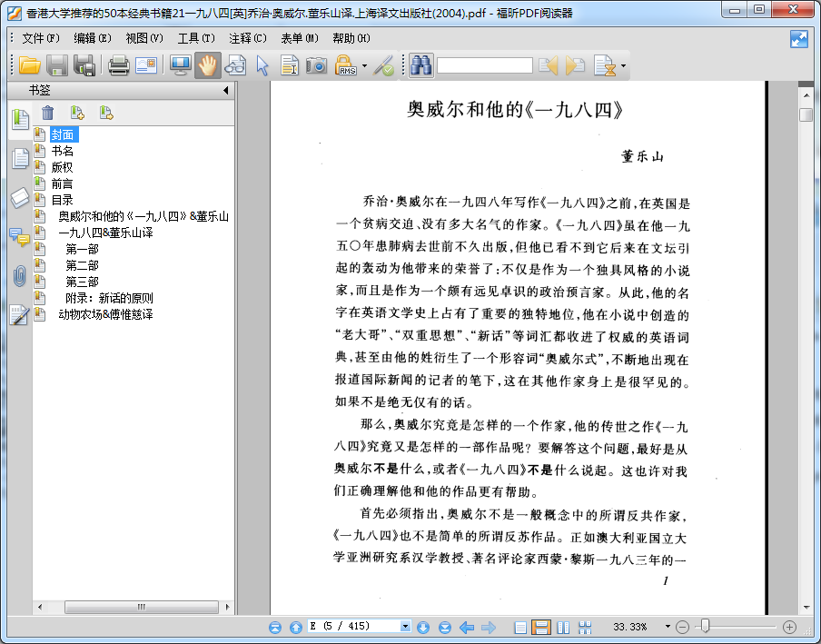Click the zoom slider handle
Screen dimensions: 821x644
[706, 626]
